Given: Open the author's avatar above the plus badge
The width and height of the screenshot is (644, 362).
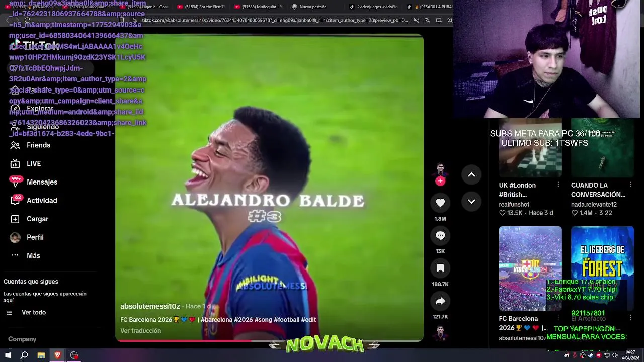Looking at the screenshot, I should [440, 168].
